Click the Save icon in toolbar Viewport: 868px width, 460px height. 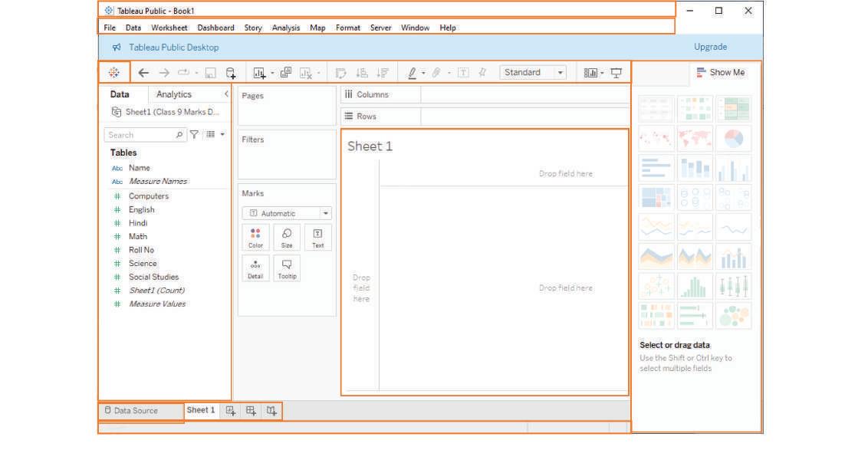(x=210, y=73)
